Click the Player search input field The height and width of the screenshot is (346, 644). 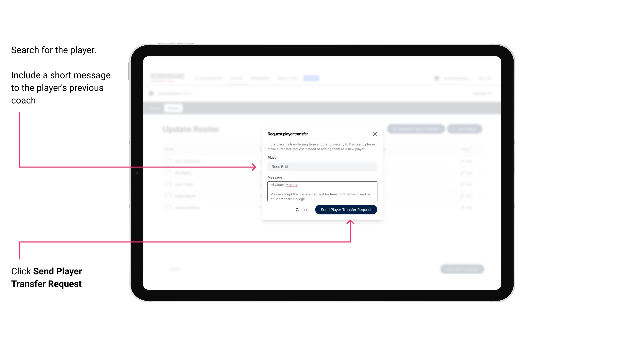pos(322,167)
